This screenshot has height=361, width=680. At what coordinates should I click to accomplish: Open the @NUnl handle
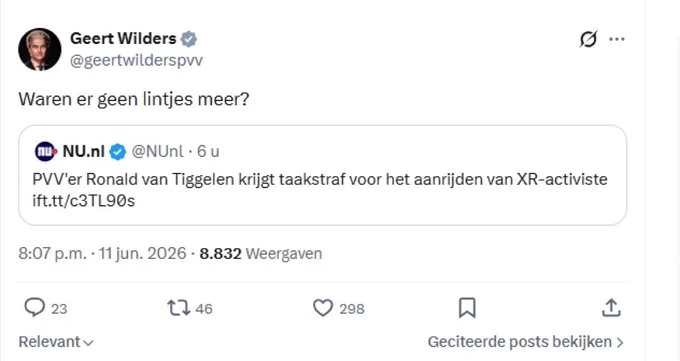click(157, 151)
